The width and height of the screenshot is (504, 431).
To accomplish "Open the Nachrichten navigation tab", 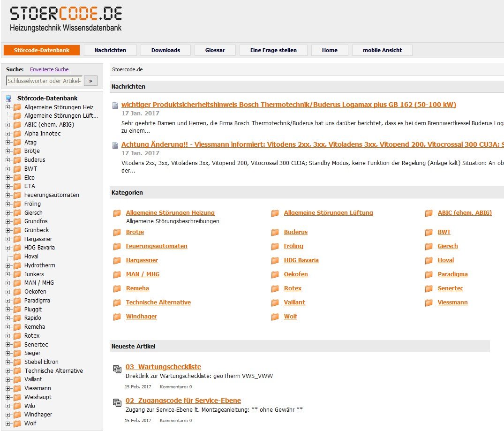I will (110, 50).
